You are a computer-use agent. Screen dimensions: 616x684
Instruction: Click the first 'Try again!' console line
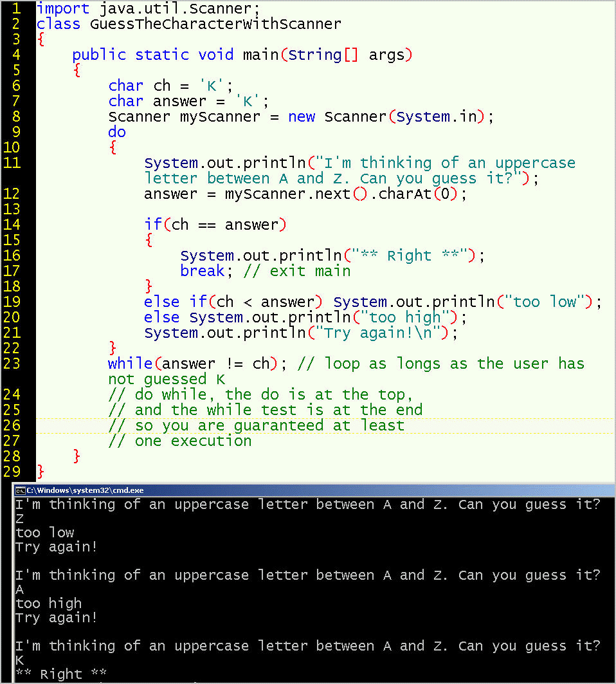coord(56,547)
